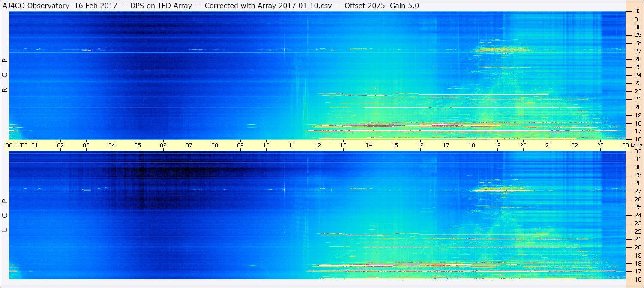Click the 16 MHz label on LCP frequency scale
Image resolution: width=644 pixels, height=288 pixels.
[x=638, y=279]
